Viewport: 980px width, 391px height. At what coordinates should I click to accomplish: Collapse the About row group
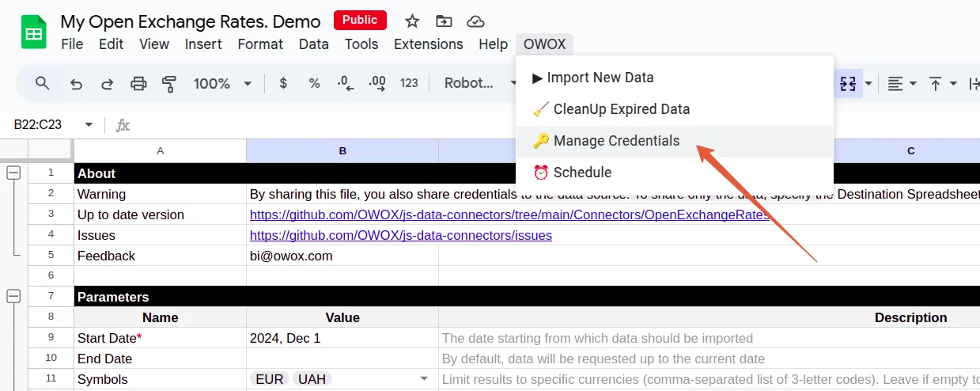[13, 173]
